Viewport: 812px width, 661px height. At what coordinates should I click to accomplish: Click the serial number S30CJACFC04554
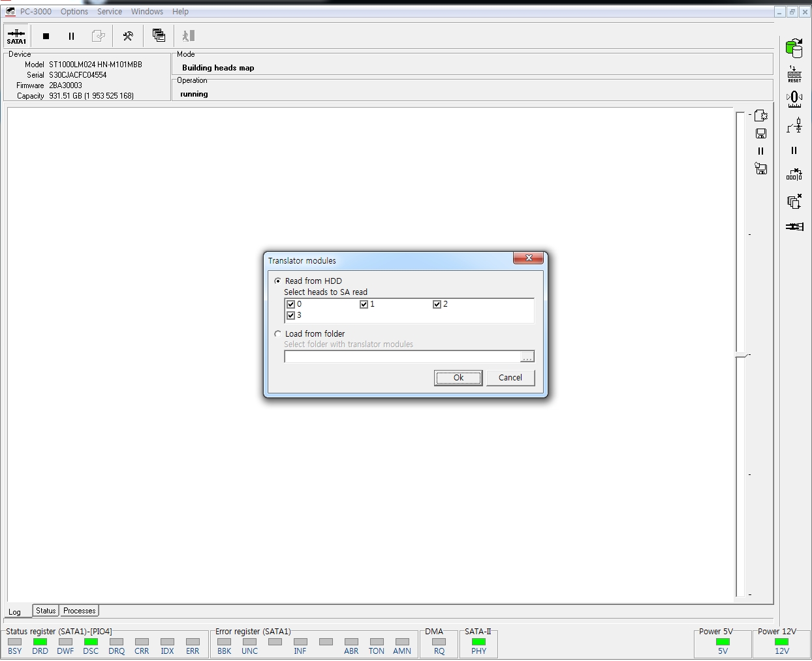(x=78, y=75)
